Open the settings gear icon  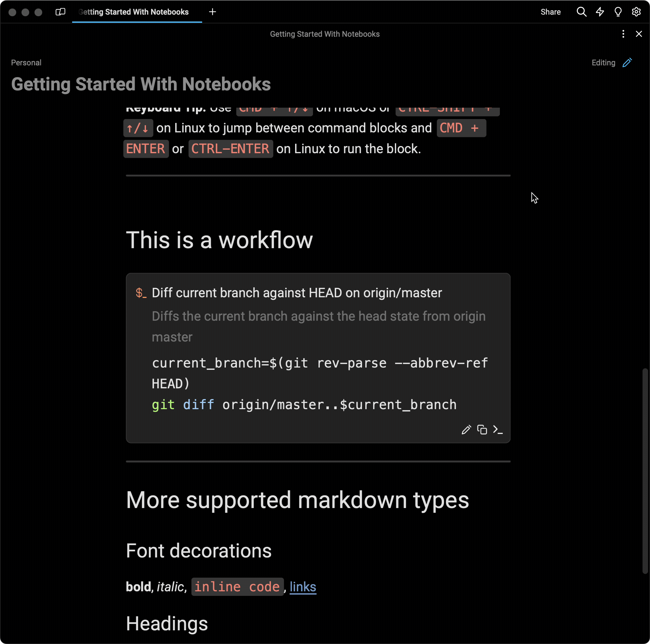(x=636, y=12)
